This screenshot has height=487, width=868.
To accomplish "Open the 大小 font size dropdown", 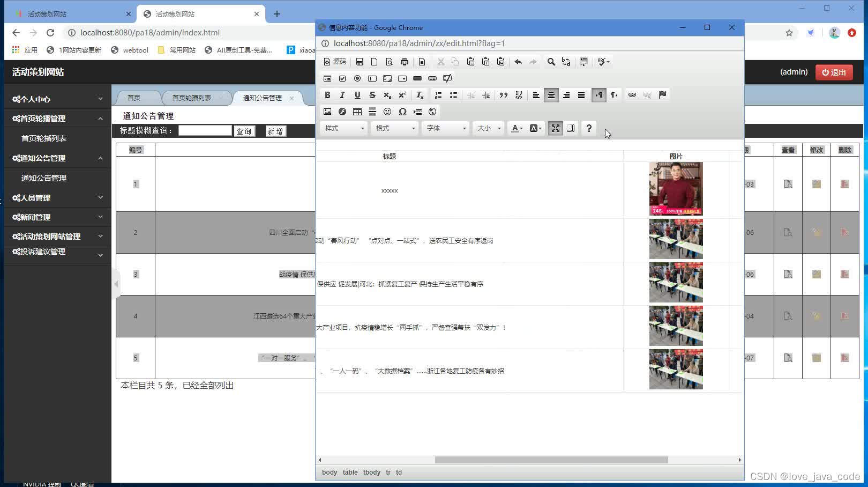I will pyautogui.click(x=488, y=128).
